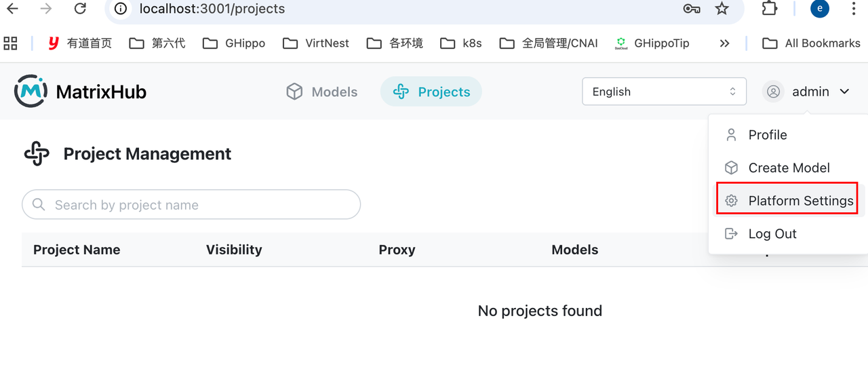868x388 pixels.
Task: Click the MatrixHub logo icon
Action: (31, 91)
